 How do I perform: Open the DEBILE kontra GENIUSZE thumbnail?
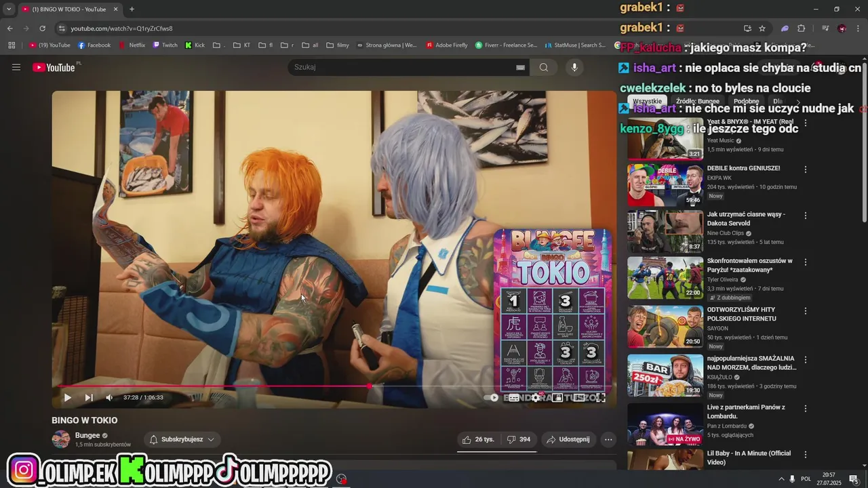click(665, 184)
